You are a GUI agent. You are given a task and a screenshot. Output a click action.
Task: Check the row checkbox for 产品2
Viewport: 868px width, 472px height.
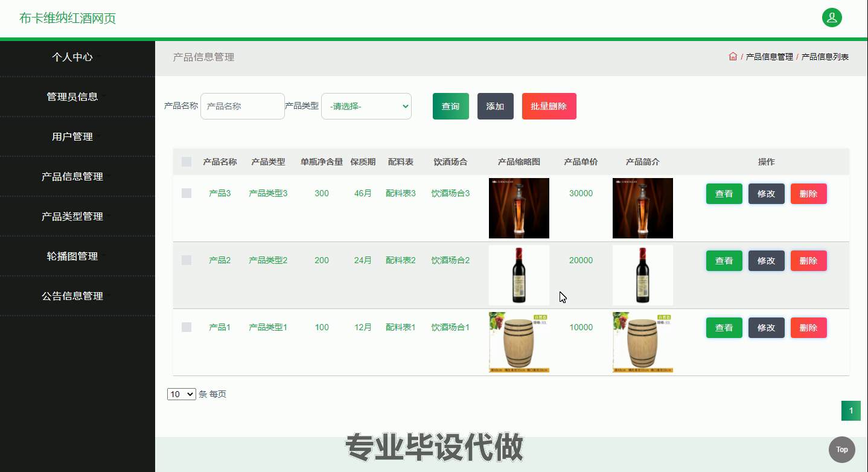[x=187, y=260]
